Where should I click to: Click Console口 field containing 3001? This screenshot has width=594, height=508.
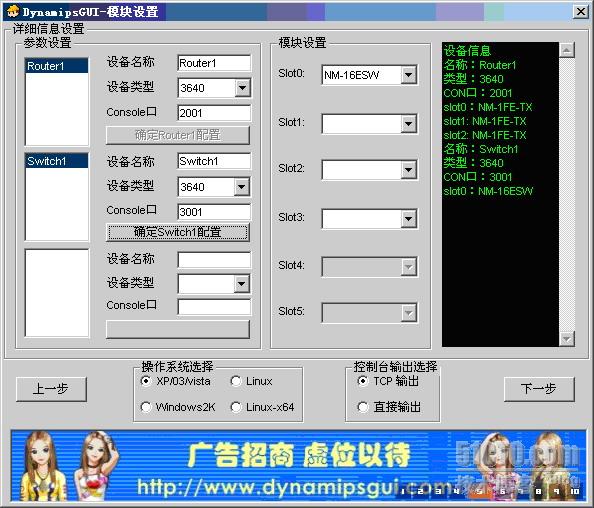(x=214, y=212)
